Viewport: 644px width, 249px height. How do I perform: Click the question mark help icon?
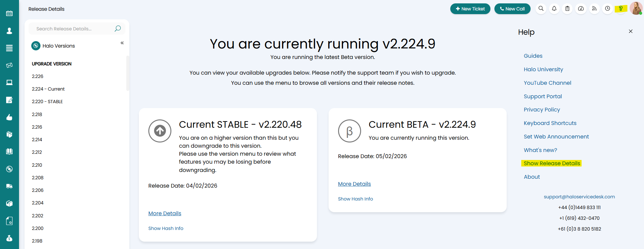pos(621,9)
